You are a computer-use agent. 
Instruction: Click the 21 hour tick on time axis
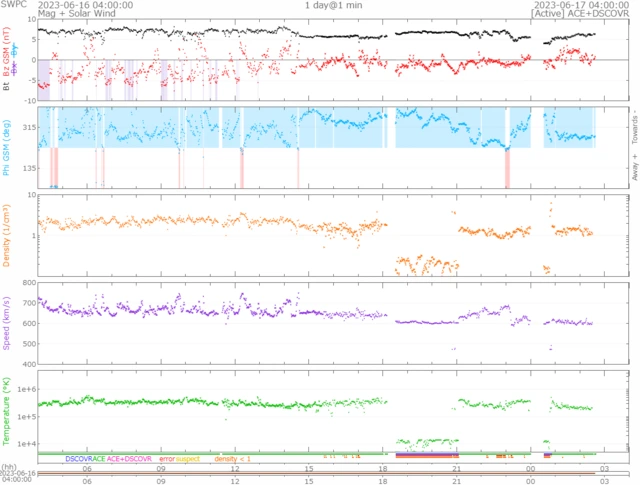pyautogui.click(x=456, y=468)
